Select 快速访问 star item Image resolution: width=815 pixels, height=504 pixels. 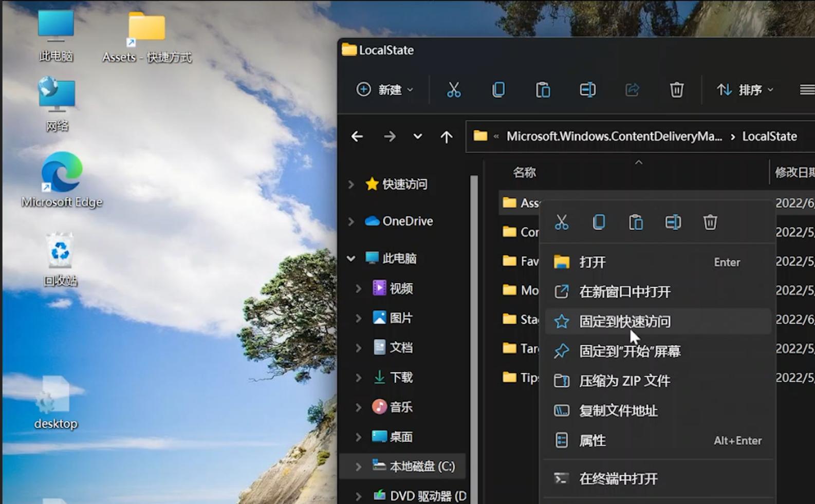[396, 184]
